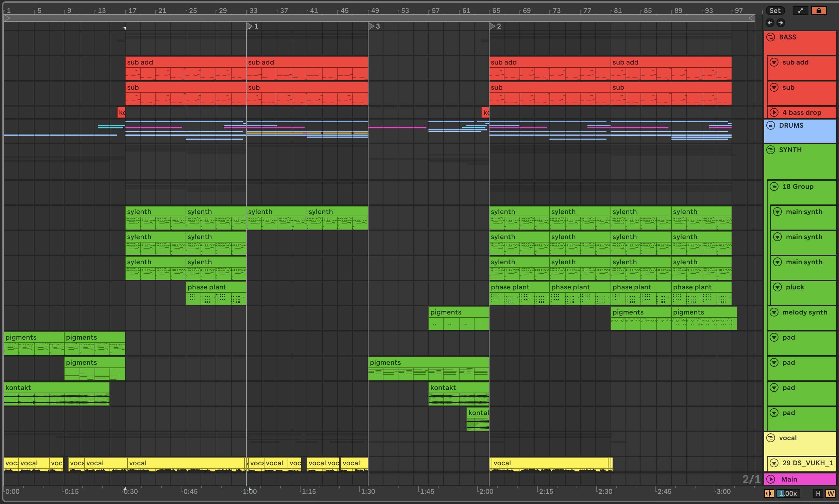Toggle the Automation Mode button
The width and height of the screenshot is (839, 504).
click(801, 11)
